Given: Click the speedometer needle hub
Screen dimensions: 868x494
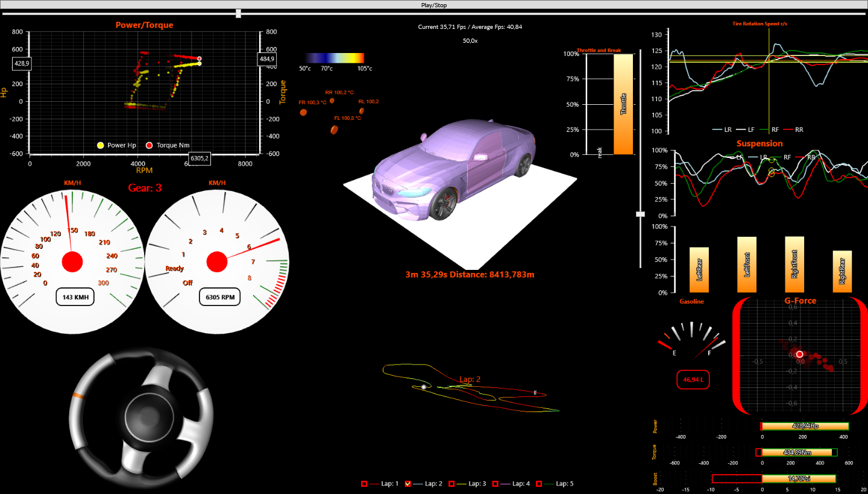Looking at the screenshot, I should tap(72, 262).
